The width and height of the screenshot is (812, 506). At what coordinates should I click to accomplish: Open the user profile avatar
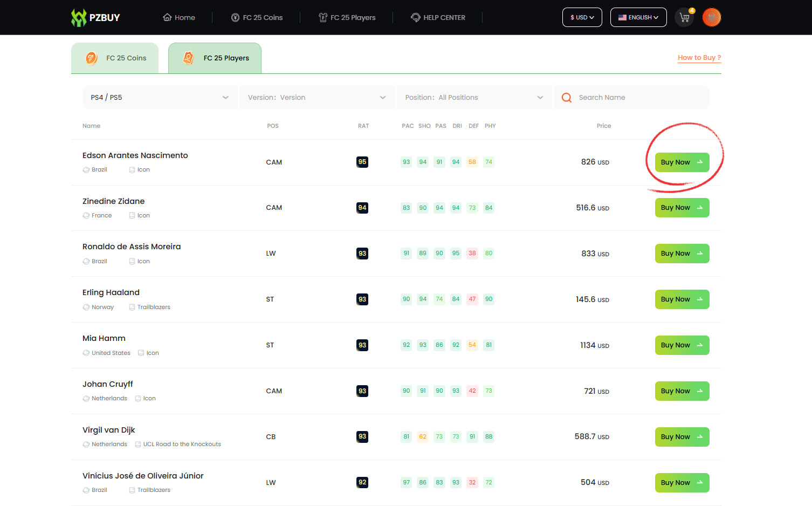tap(712, 17)
